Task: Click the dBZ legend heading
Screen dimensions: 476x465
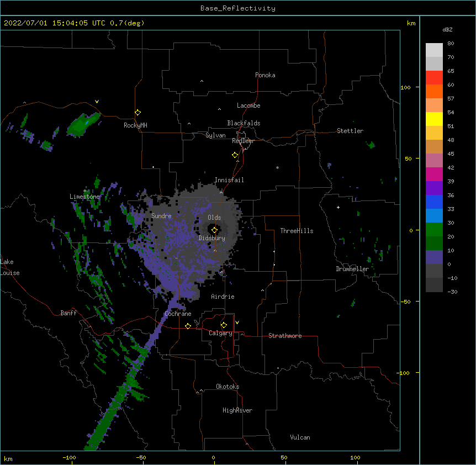Action: [447, 29]
